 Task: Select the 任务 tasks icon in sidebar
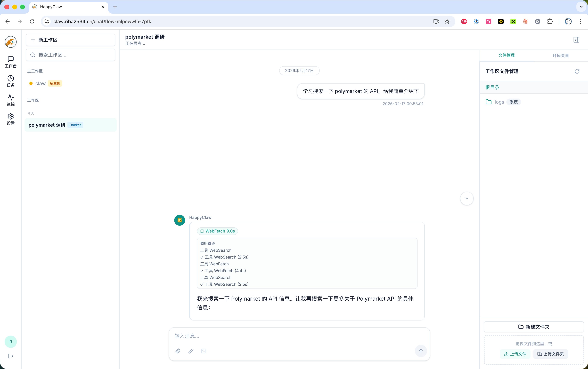point(11,81)
